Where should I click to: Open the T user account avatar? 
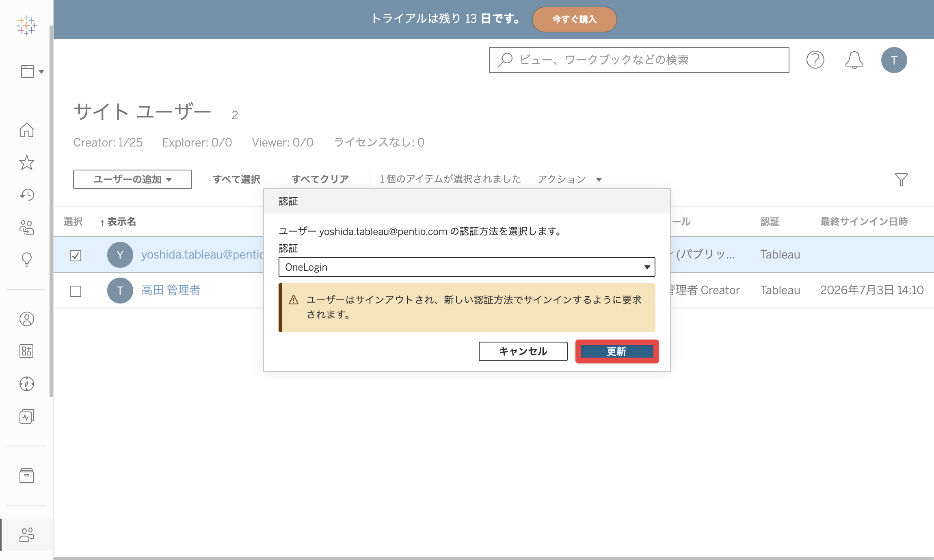coord(894,60)
